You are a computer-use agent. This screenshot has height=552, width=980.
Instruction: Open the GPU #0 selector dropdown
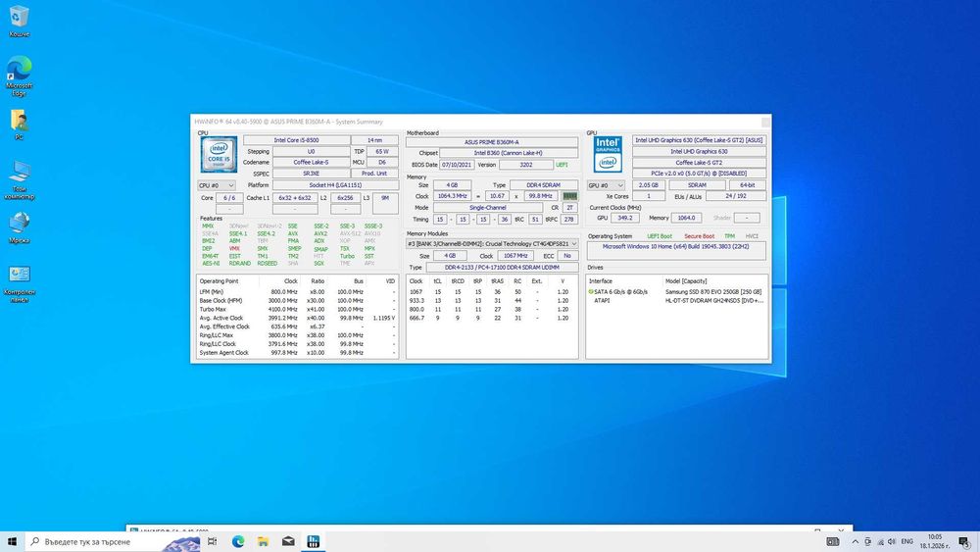click(606, 185)
